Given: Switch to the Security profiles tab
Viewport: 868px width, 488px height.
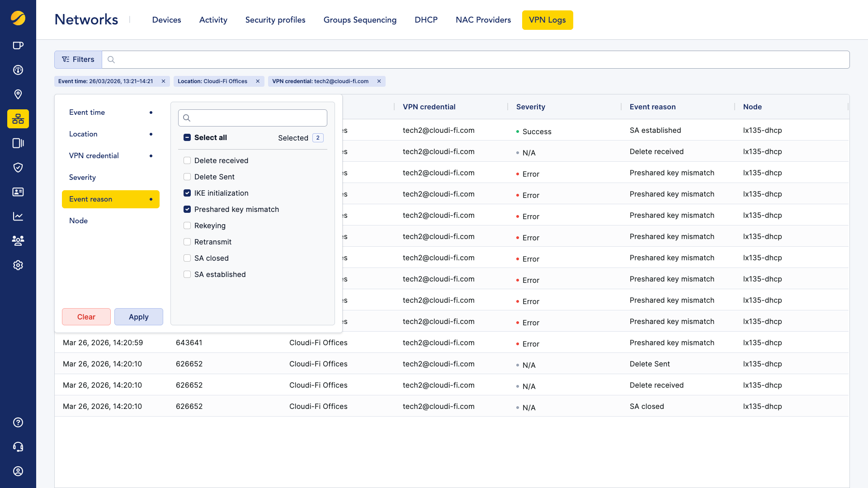Looking at the screenshot, I should (x=275, y=20).
